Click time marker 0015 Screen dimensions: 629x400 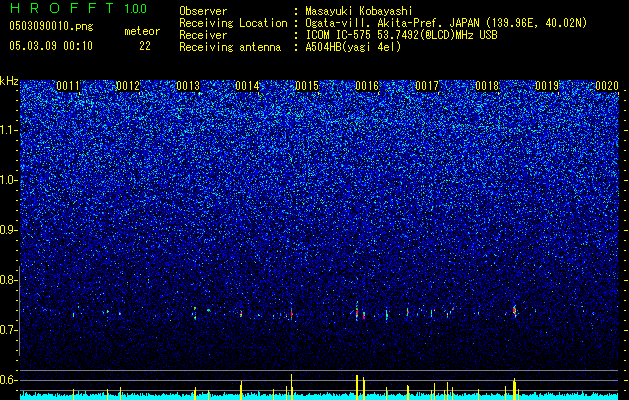[x=307, y=86]
